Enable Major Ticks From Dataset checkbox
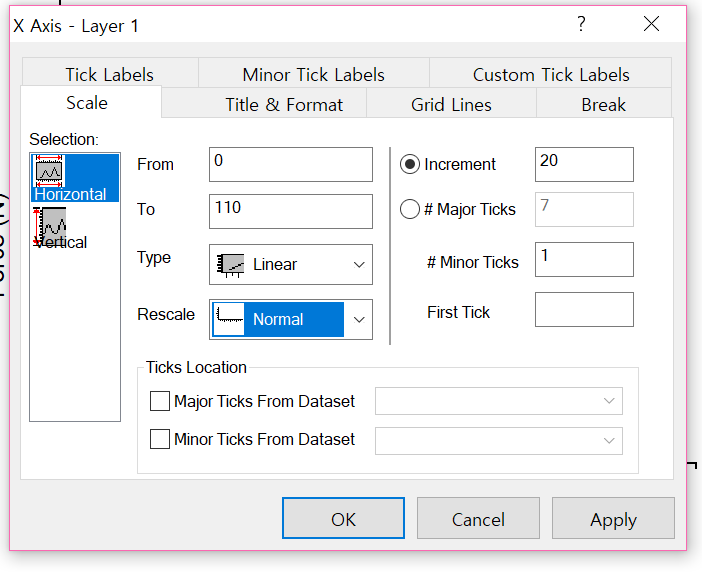The height and width of the screenshot is (572, 702). tap(160, 401)
